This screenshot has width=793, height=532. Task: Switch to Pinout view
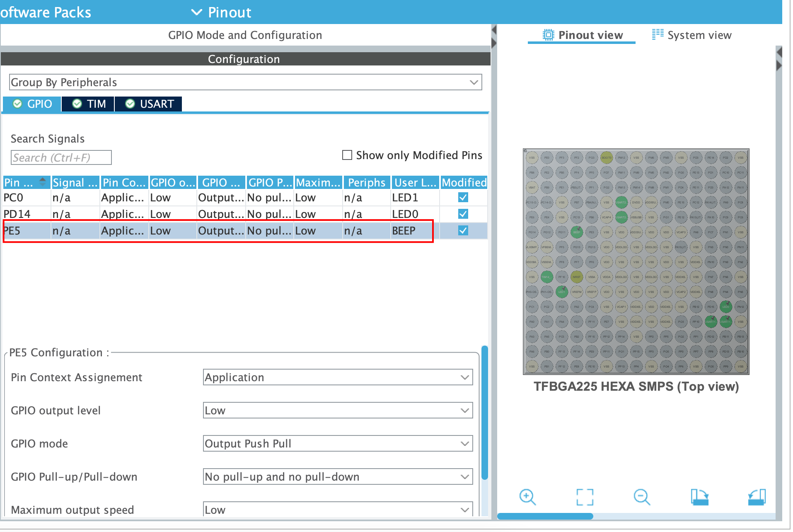[582, 35]
